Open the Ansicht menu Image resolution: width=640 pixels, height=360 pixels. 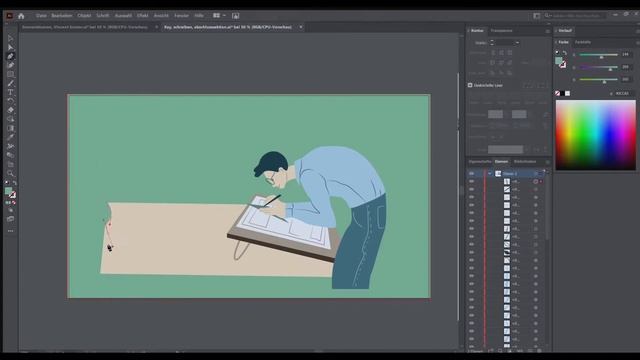161,16
